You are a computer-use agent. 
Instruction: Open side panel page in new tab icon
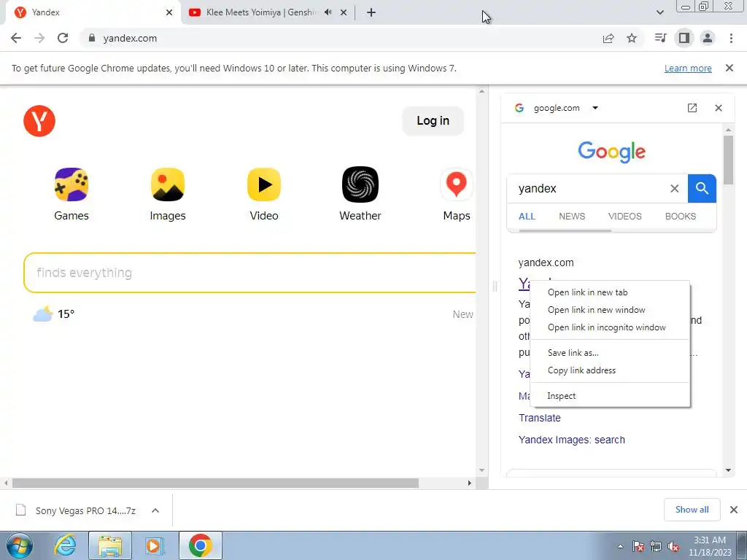pyautogui.click(x=692, y=108)
